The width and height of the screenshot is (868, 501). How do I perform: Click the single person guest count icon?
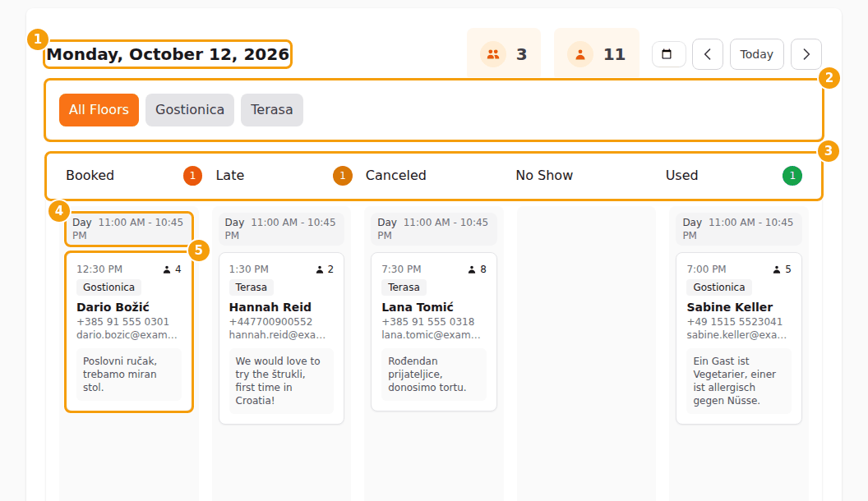(x=580, y=54)
